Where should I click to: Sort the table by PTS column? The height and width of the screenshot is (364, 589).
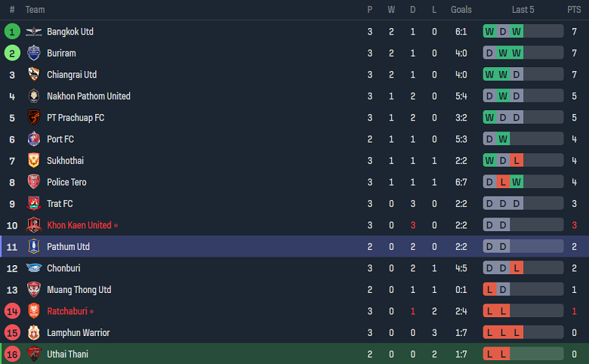(x=574, y=10)
